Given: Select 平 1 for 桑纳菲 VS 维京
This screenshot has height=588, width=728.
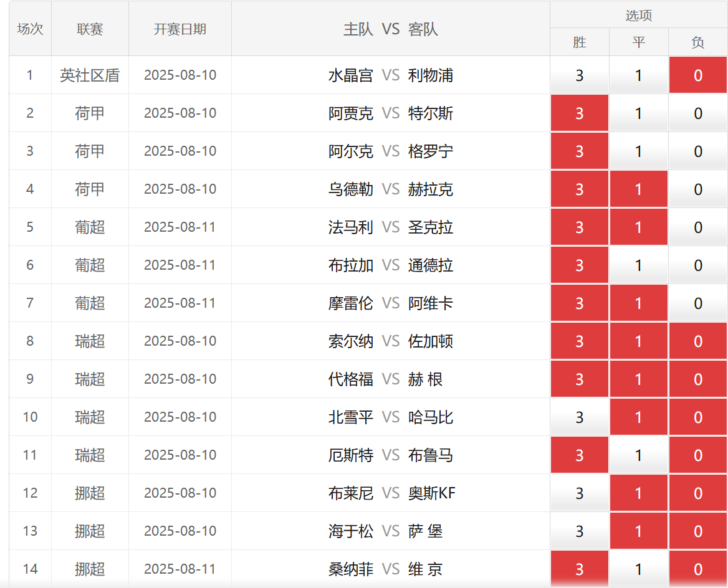Looking at the screenshot, I should coord(638,569).
